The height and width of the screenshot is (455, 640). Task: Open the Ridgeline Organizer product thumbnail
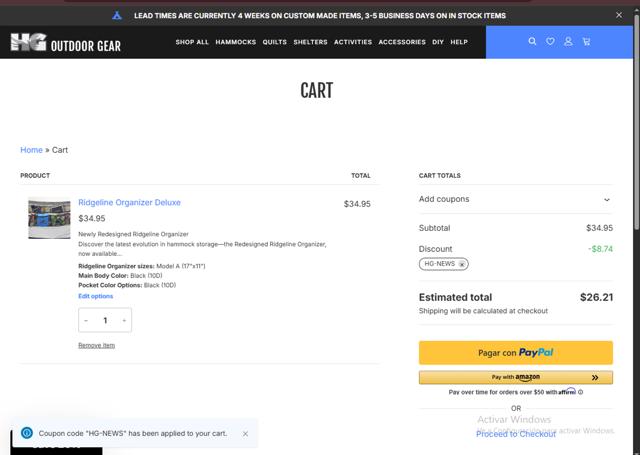[x=49, y=218]
